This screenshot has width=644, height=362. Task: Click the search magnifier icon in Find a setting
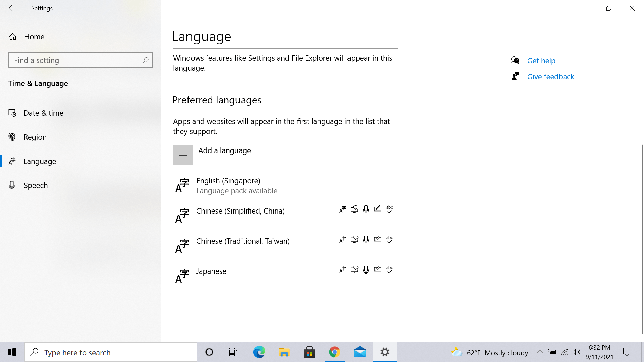(x=145, y=60)
